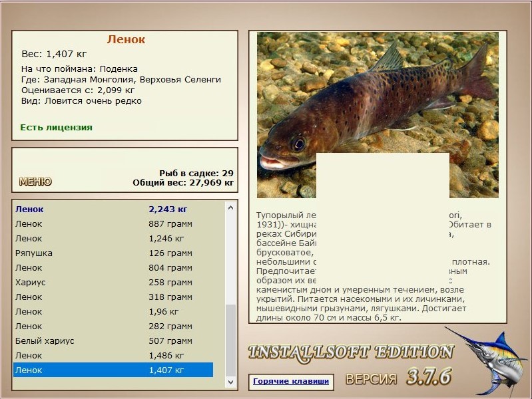This screenshot has height=399, width=532.
Task: Click the На что поймана: Поденка line
Action: click(79, 68)
